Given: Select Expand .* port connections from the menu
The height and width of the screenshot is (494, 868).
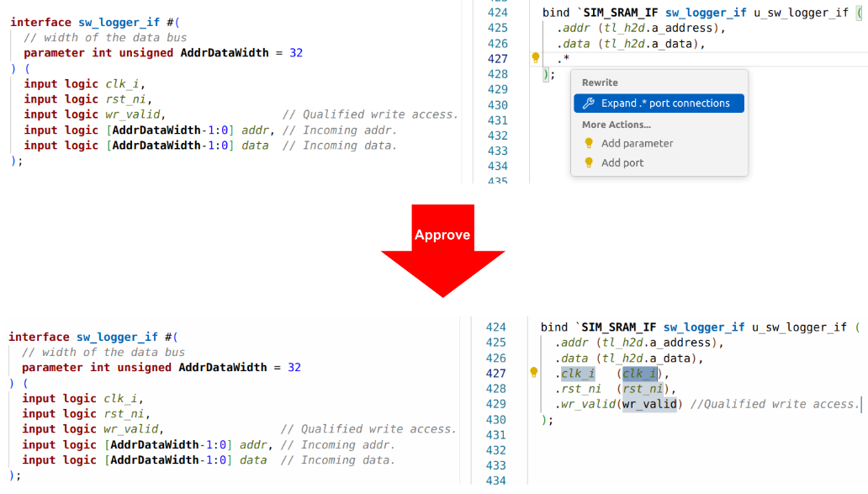Looking at the screenshot, I should point(664,104).
